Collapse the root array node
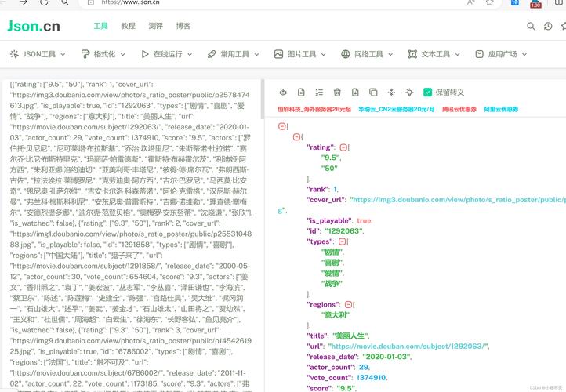Viewport: 566px width, 392px height. (282, 126)
